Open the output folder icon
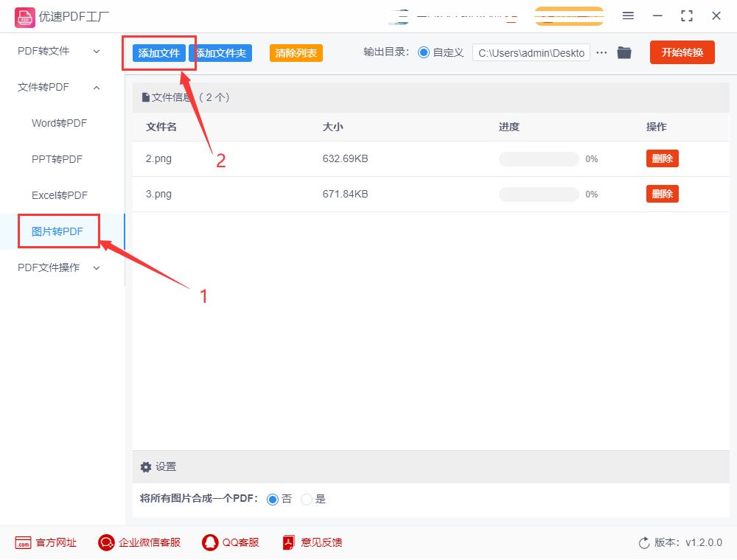Viewport: 737px width, 560px height. click(x=624, y=52)
